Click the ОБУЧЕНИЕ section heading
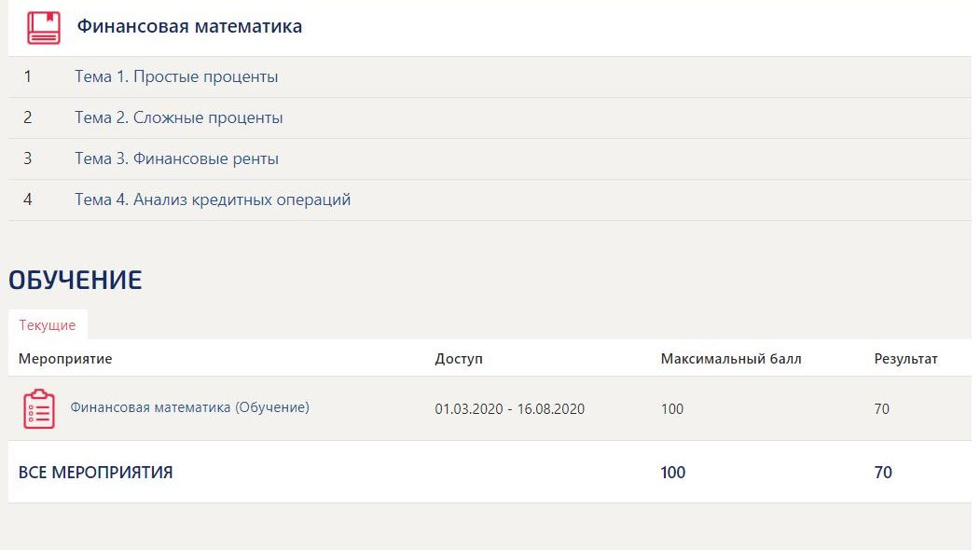Screen dimensions: 980x550 [76, 280]
